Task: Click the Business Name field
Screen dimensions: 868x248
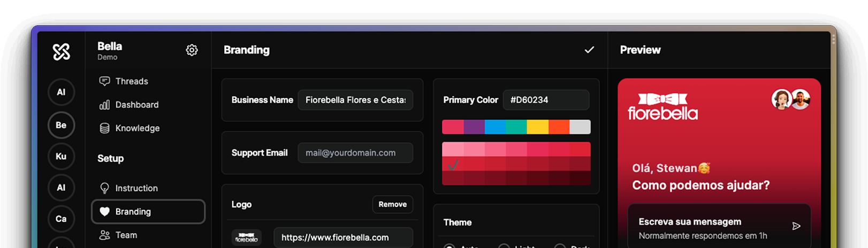Action: tap(355, 100)
